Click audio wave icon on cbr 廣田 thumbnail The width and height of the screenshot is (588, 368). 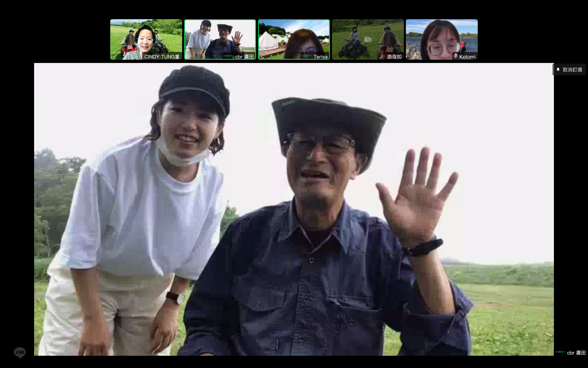click(228, 56)
